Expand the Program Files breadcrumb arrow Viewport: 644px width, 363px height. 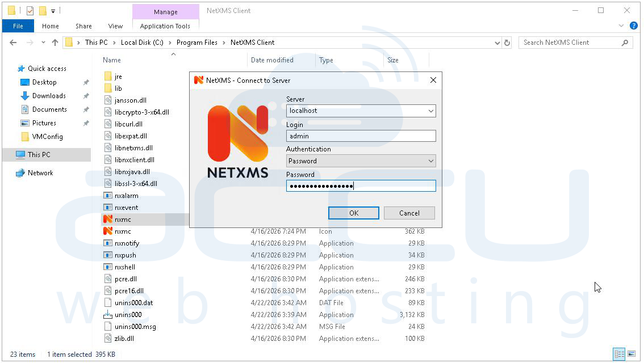tap(224, 43)
